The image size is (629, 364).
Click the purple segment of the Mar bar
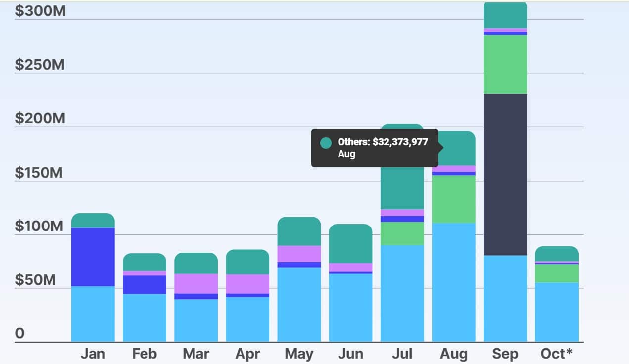point(196,283)
